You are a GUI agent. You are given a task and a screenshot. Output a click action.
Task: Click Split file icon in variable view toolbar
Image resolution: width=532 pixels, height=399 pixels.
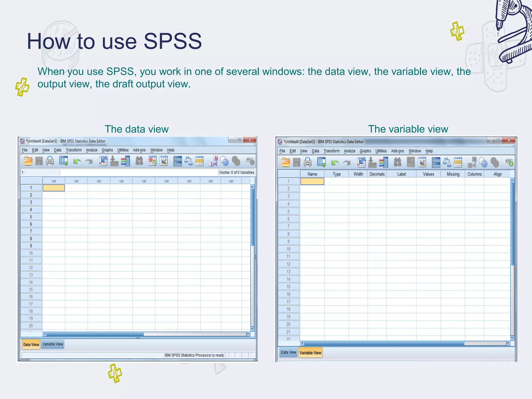(x=436, y=162)
